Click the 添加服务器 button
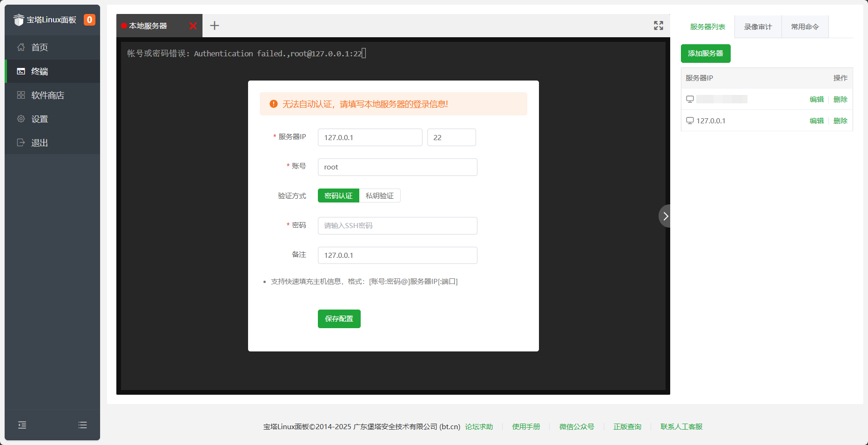The image size is (868, 445). pyautogui.click(x=706, y=54)
